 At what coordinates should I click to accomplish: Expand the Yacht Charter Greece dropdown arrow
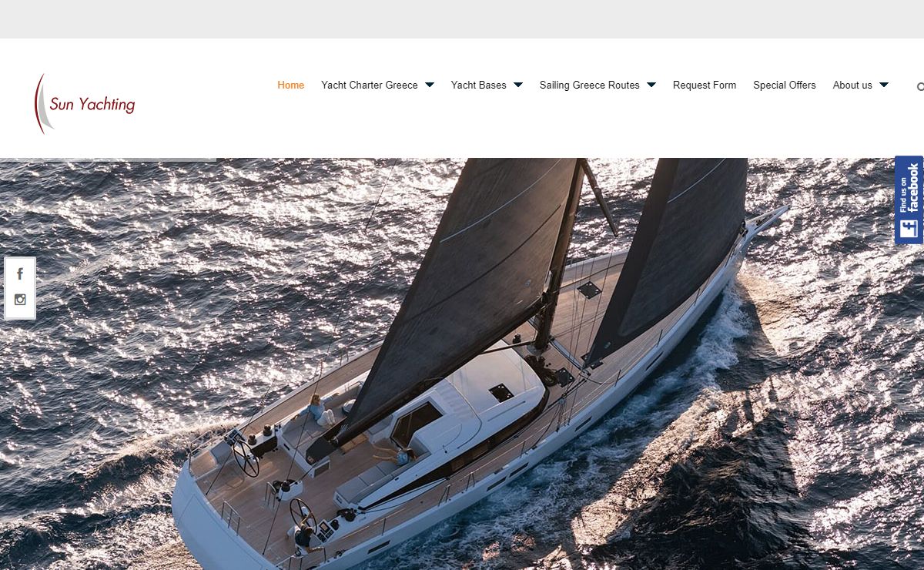click(430, 85)
